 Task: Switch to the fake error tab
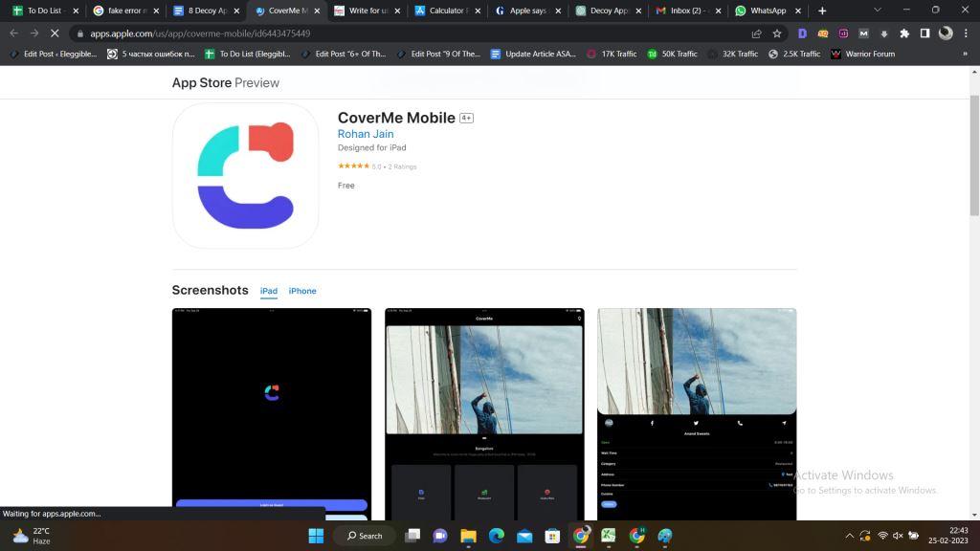click(125, 11)
